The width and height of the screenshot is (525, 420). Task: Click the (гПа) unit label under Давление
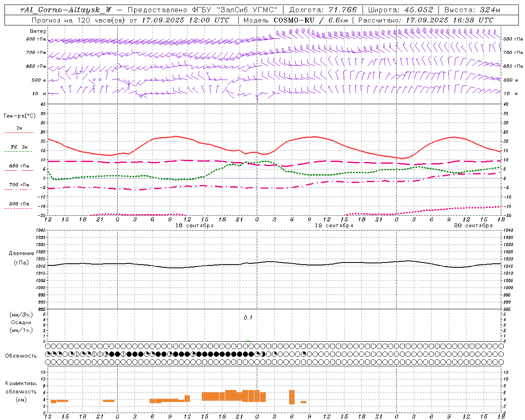coord(21,263)
